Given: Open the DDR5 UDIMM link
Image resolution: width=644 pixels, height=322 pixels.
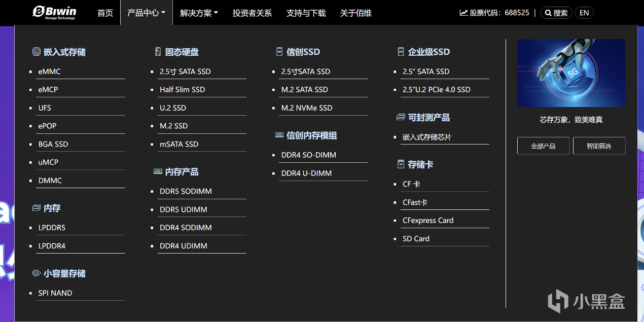Looking at the screenshot, I should [x=184, y=209].
